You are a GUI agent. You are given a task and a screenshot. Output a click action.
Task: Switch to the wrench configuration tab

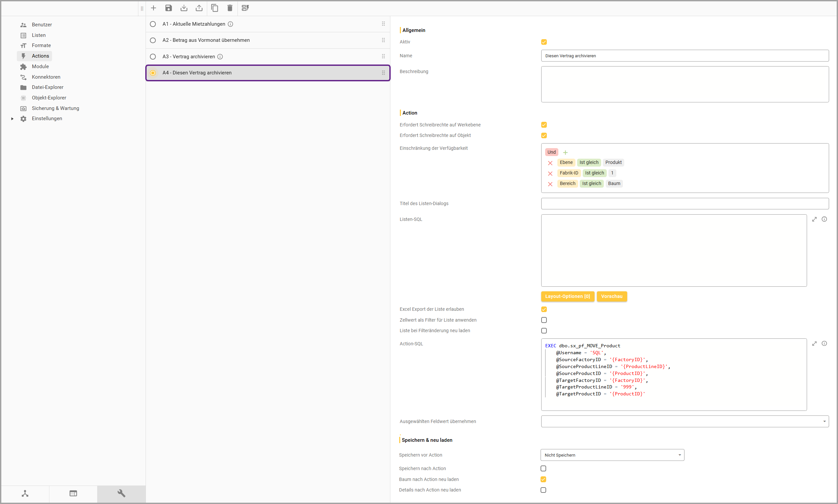coord(121,493)
